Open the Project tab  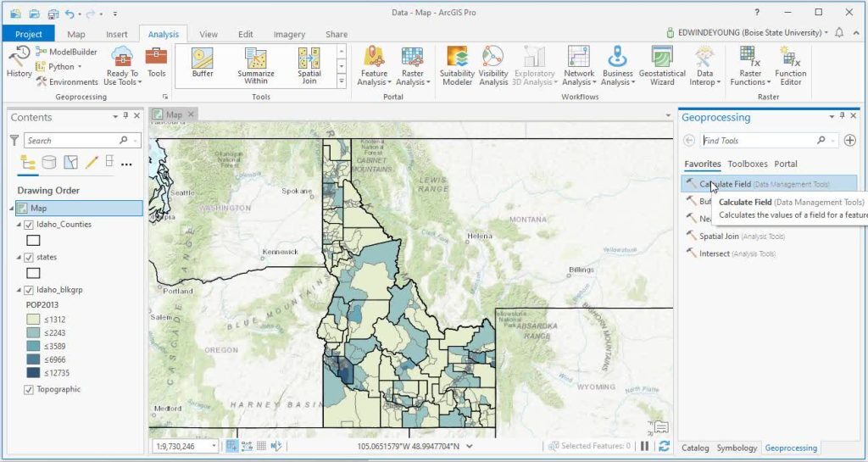[x=29, y=34]
